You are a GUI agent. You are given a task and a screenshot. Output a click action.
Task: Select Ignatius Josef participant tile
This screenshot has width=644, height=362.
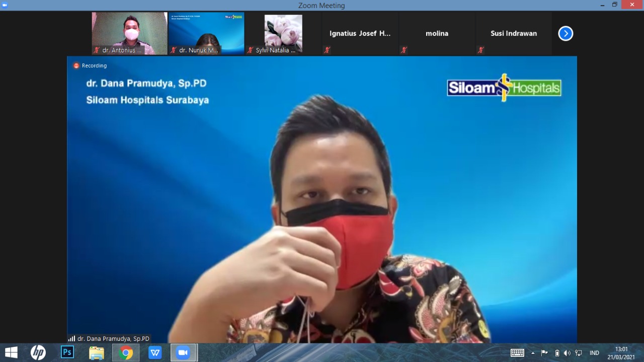360,34
